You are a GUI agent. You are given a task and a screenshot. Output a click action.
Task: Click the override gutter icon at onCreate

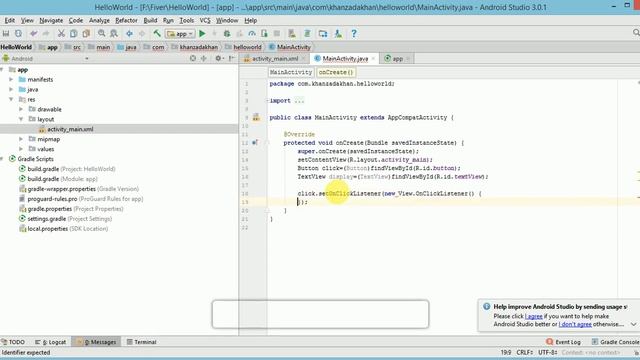(255, 143)
